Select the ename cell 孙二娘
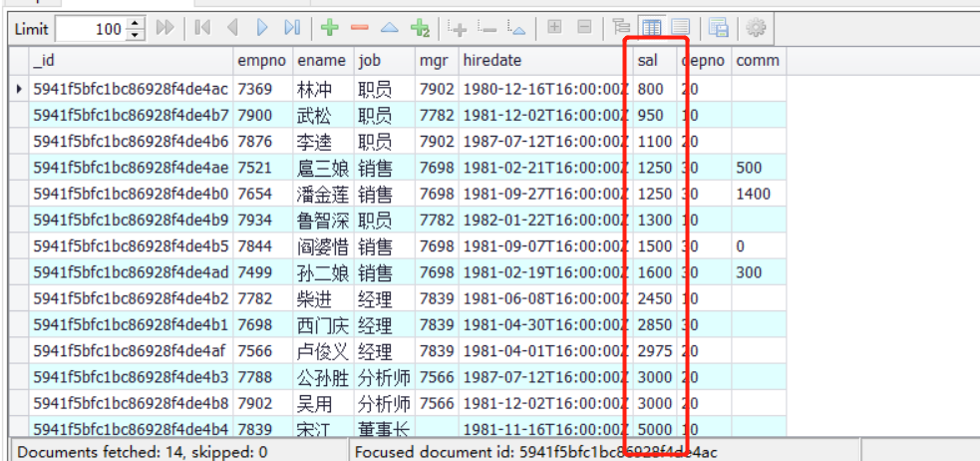 pyautogui.click(x=323, y=272)
